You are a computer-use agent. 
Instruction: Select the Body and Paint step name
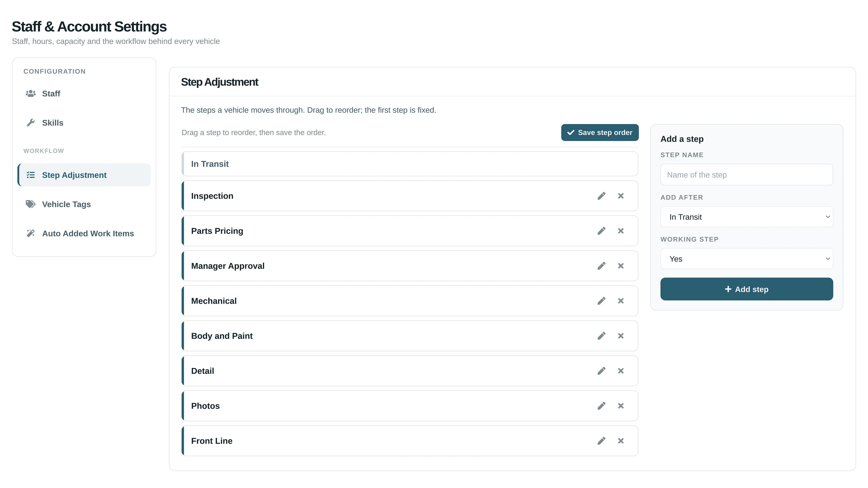point(222,336)
